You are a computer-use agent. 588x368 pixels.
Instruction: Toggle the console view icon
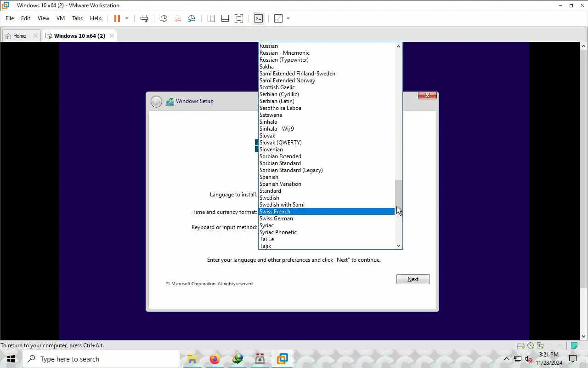click(259, 18)
